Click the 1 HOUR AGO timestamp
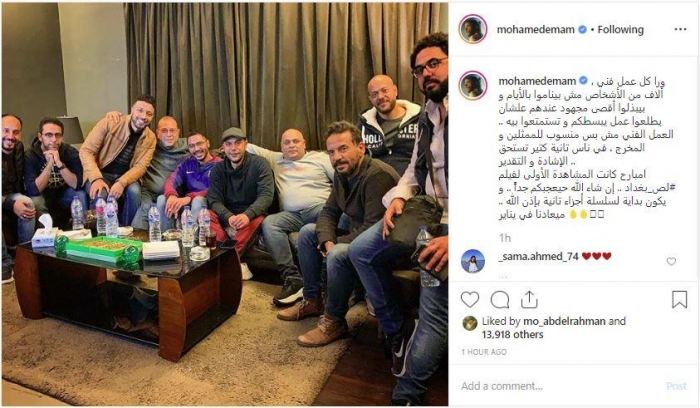Viewport: 700px width, 408px height. (484, 352)
